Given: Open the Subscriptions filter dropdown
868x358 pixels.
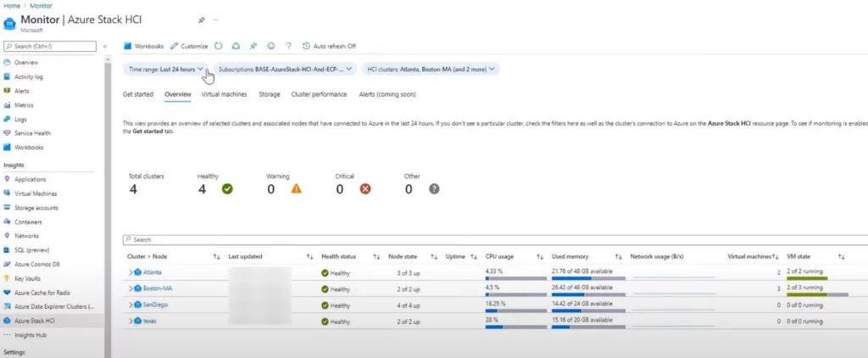Looking at the screenshot, I should (x=285, y=70).
